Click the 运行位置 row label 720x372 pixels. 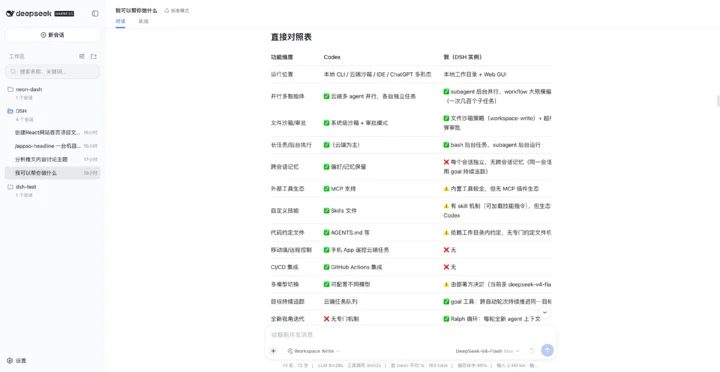point(282,74)
